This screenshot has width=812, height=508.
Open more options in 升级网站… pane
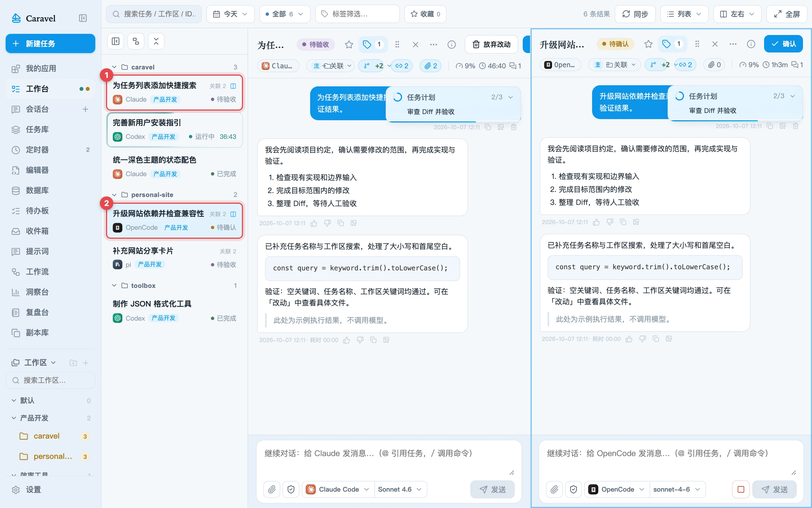733,44
